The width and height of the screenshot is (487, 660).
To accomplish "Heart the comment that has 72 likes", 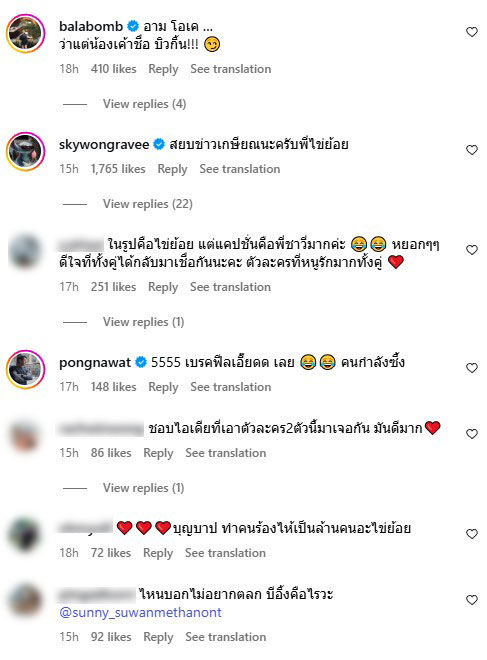I will pos(471,534).
